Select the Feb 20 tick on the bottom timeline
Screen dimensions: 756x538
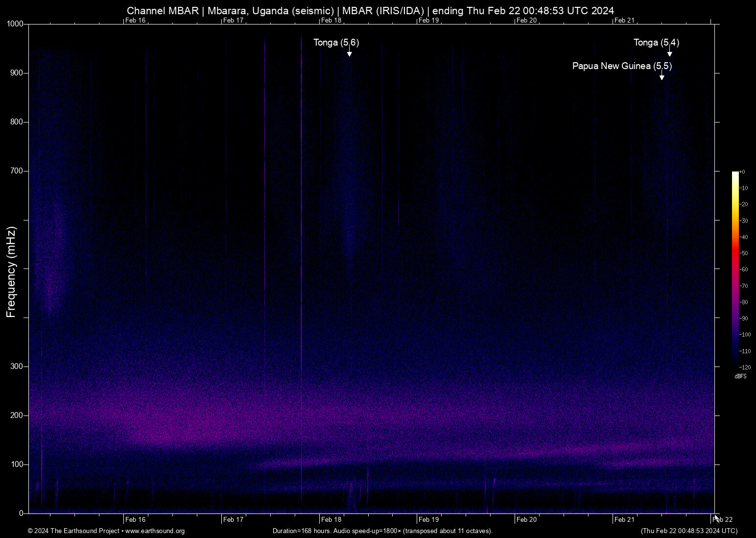(x=526, y=519)
